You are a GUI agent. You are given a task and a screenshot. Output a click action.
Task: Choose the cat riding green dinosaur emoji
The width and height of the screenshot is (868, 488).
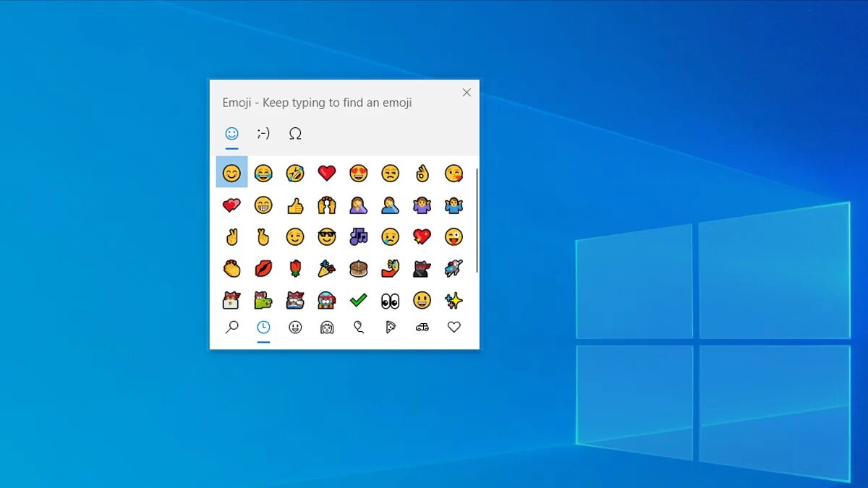tap(263, 300)
